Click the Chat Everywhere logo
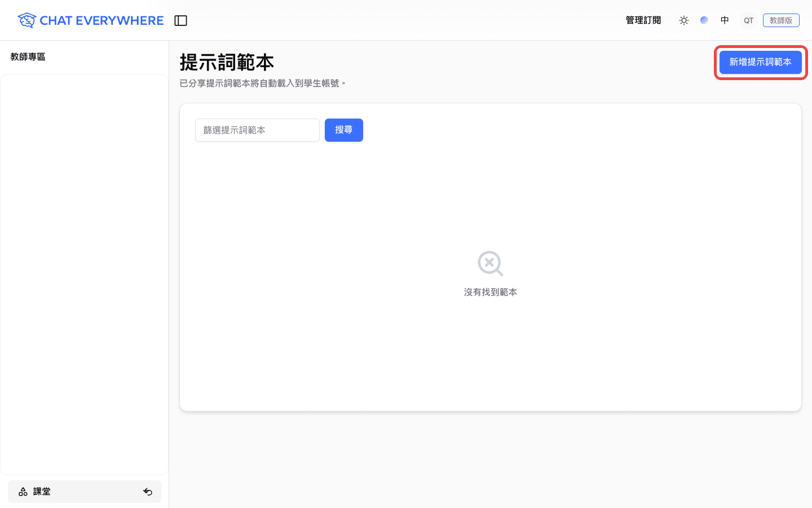 (x=90, y=20)
